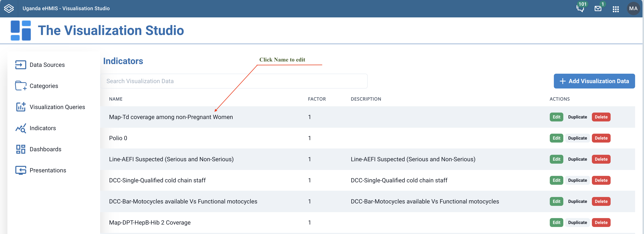The width and height of the screenshot is (644, 234).
Task: Click Add Visualization Data button
Action: coord(594,81)
